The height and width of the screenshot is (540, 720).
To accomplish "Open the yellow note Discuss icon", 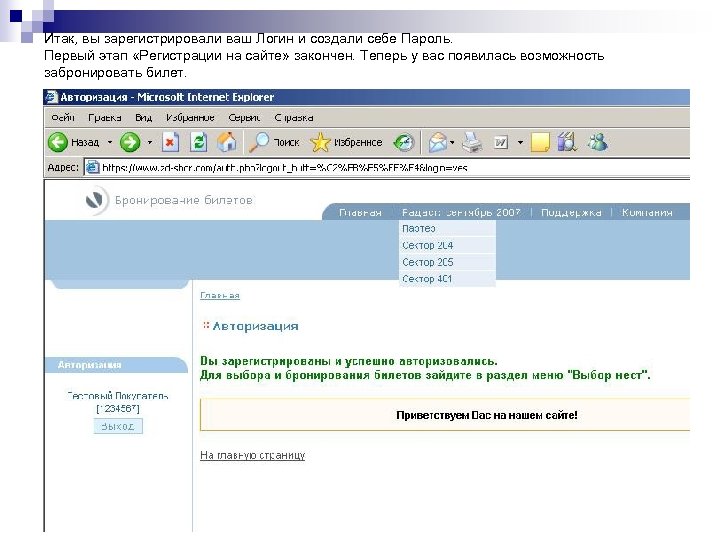I will (540, 142).
